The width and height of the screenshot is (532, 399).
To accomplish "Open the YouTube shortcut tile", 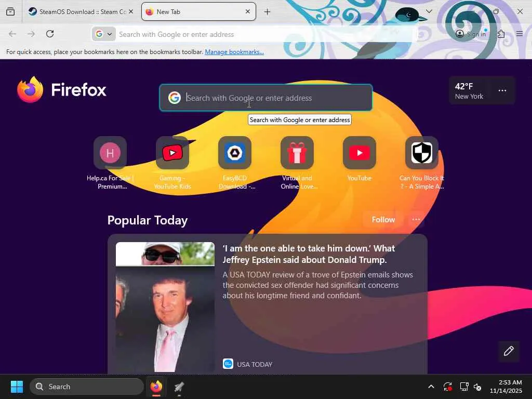I will [360, 159].
